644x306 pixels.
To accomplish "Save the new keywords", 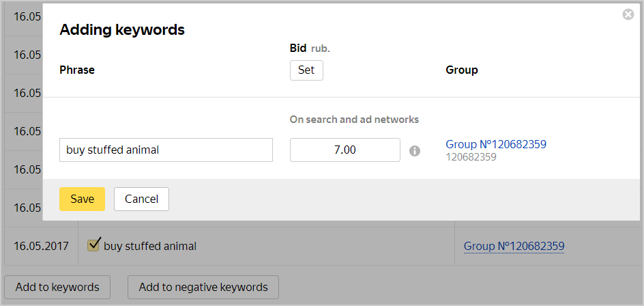I will tap(82, 199).
